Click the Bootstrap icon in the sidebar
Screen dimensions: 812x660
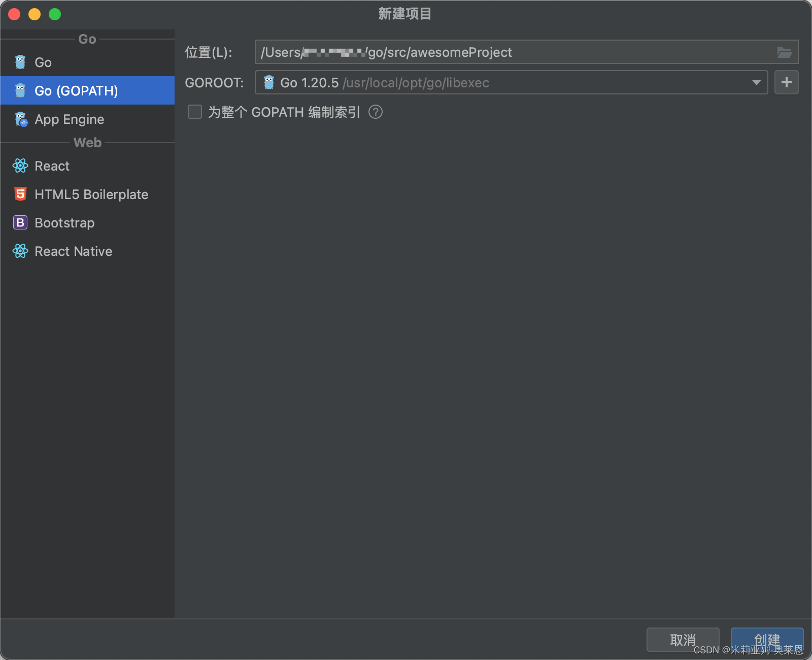point(20,222)
